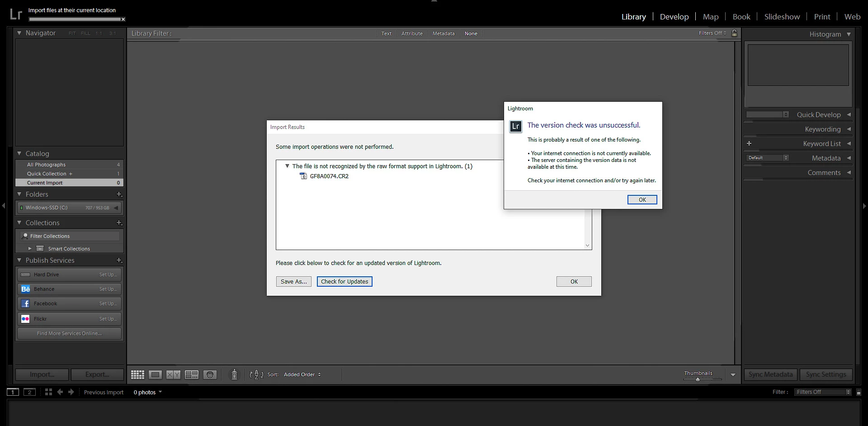Switch to the Slideshow module

pyautogui.click(x=782, y=17)
